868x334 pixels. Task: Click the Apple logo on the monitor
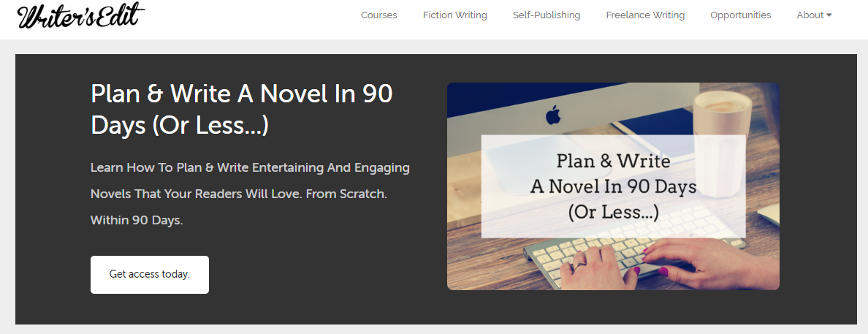pyautogui.click(x=552, y=115)
